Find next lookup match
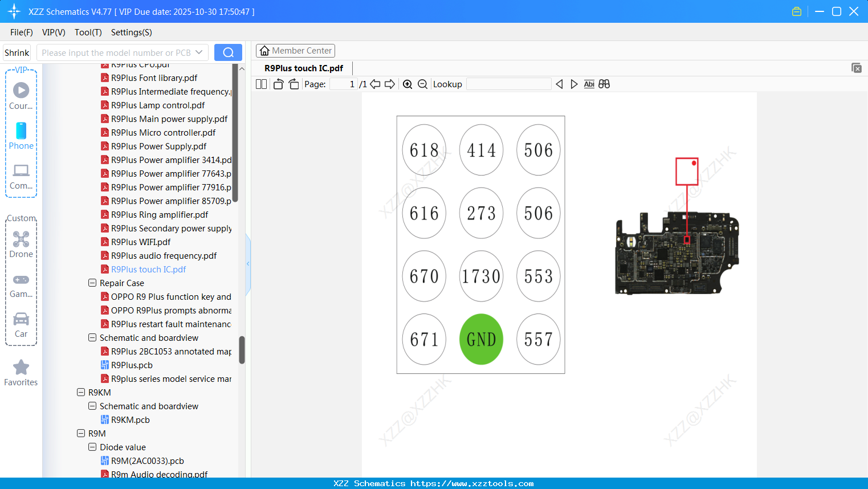Image resolution: width=868 pixels, height=489 pixels. coord(574,84)
